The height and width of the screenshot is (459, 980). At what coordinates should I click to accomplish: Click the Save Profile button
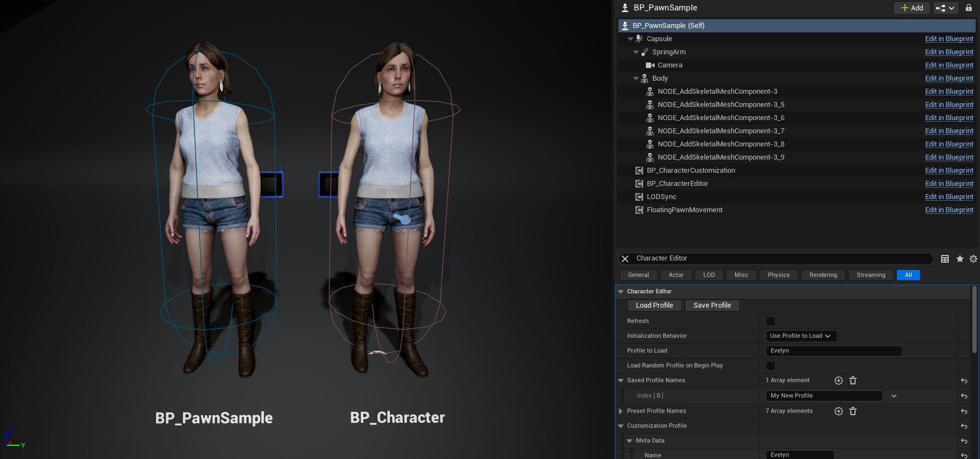[712, 305]
